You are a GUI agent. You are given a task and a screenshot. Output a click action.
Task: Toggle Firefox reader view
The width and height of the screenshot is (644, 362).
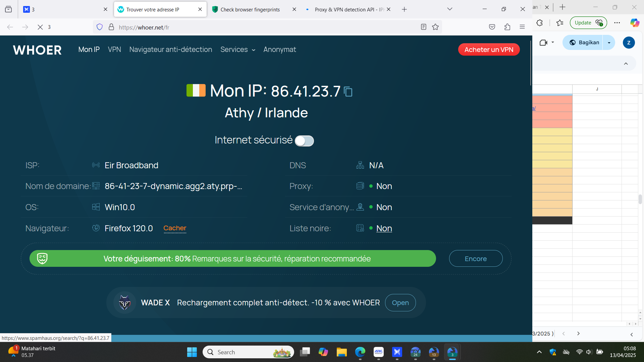[424, 27]
